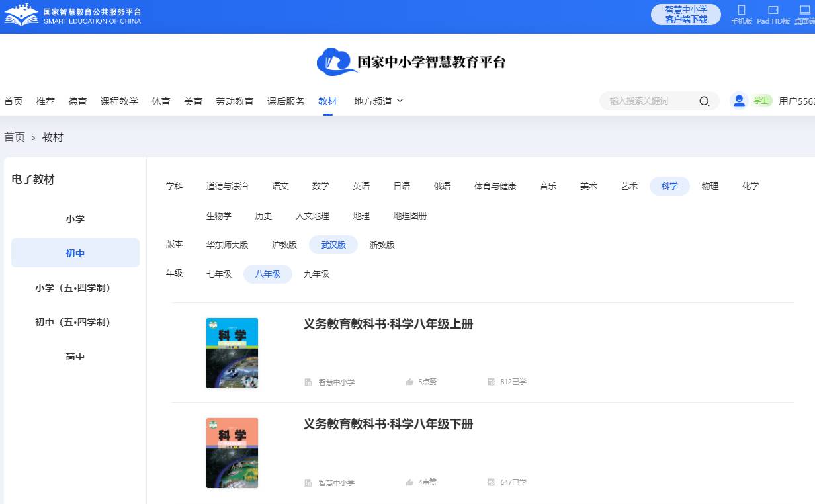815x504 pixels.
Task: Filter subject by 人文地理
Action: point(312,216)
